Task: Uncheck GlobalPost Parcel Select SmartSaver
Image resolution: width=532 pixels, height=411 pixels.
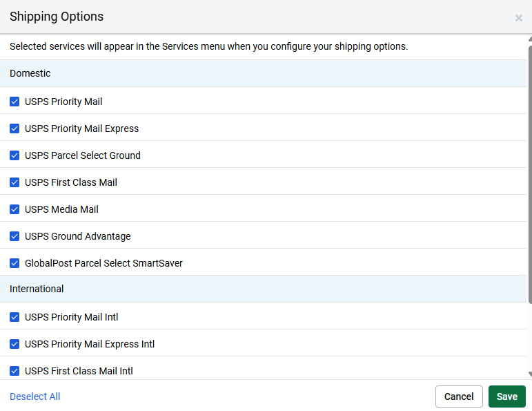Action: click(14, 263)
